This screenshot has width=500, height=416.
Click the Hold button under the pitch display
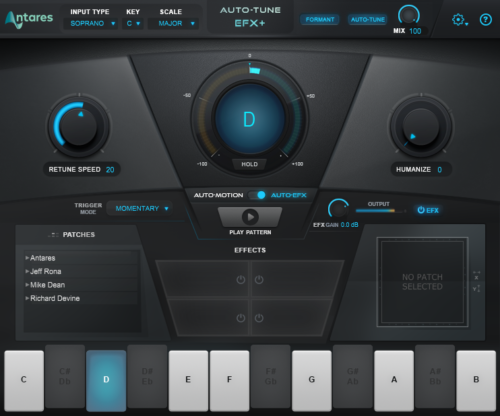pyautogui.click(x=250, y=164)
